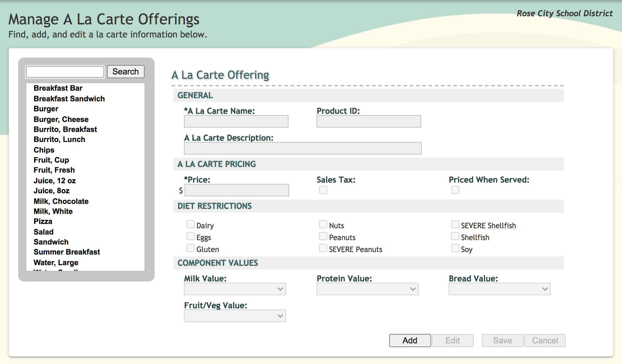Toggle the Priced When Served checkbox
Screen dimensions: 622x364
coord(455,190)
